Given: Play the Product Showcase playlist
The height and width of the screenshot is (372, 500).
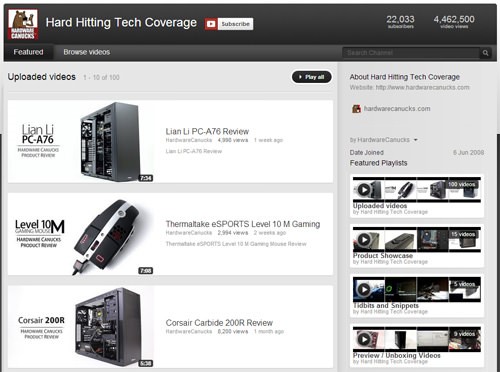Looking at the screenshot, I should (364, 239).
